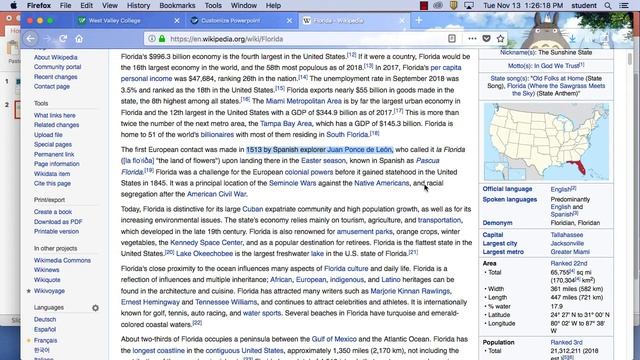Open the File menu
Screen dimensions: 640x360
click(65, 6)
